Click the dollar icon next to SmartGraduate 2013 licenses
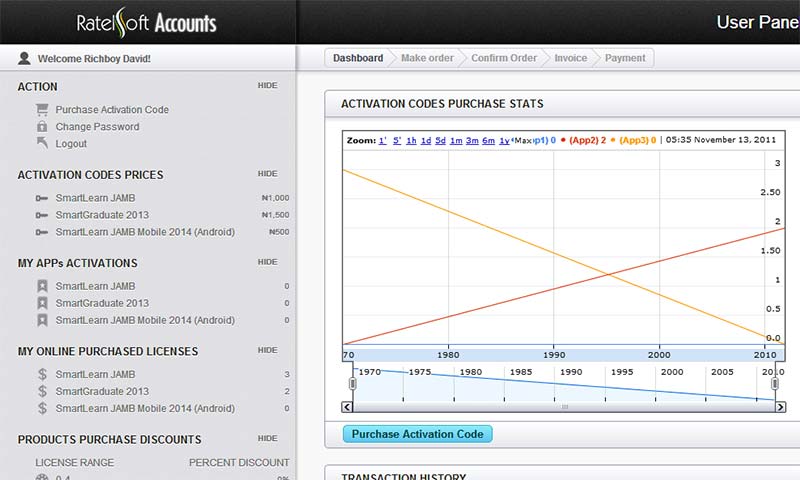The image size is (800, 480). (x=42, y=391)
